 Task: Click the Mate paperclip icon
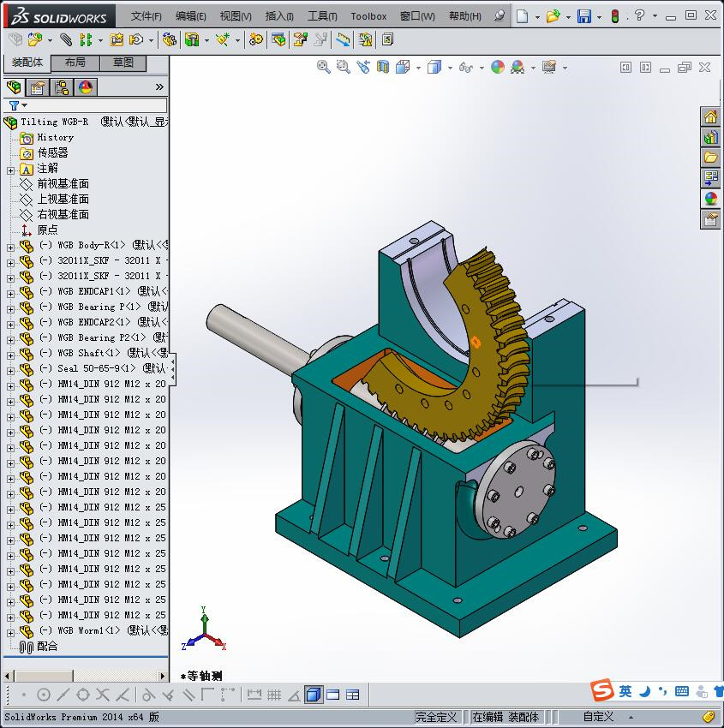coord(65,40)
